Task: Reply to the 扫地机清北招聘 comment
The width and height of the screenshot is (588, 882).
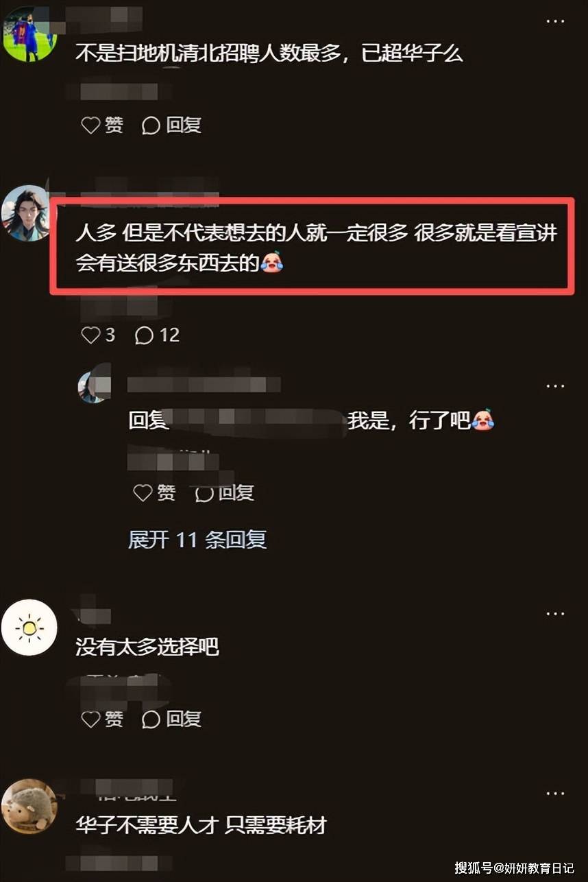Action: click(x=171, y=126)
